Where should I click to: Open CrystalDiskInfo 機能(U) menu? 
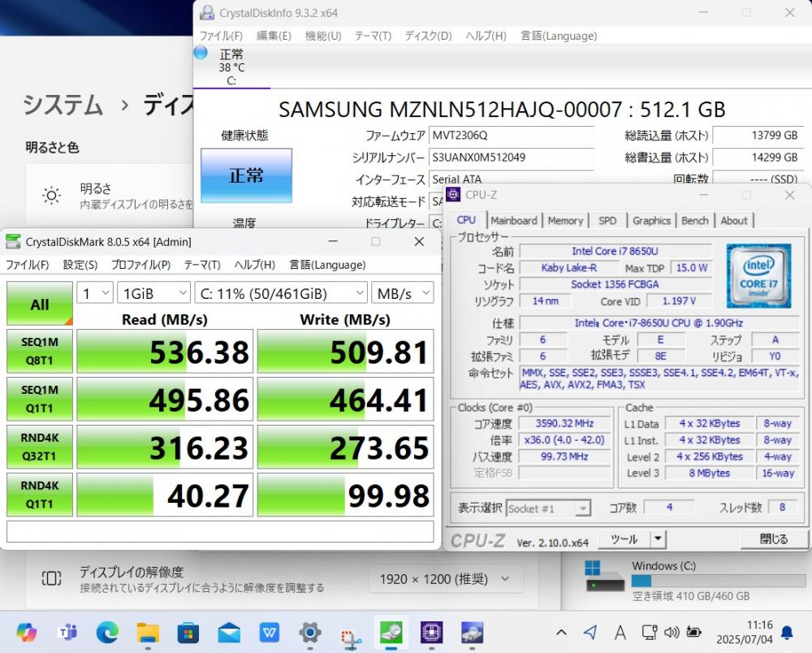pyautogui.click(x=323, y=36)
